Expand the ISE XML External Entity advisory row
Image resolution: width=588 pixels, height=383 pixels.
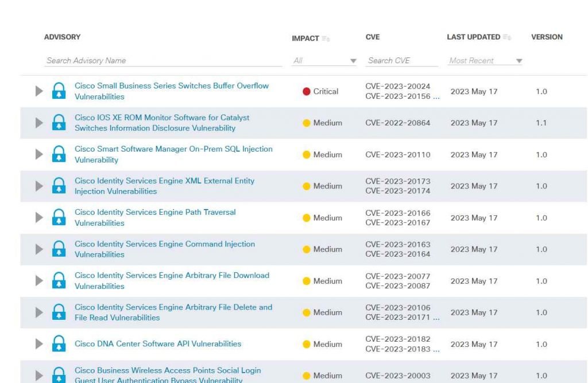click(39, 186)
